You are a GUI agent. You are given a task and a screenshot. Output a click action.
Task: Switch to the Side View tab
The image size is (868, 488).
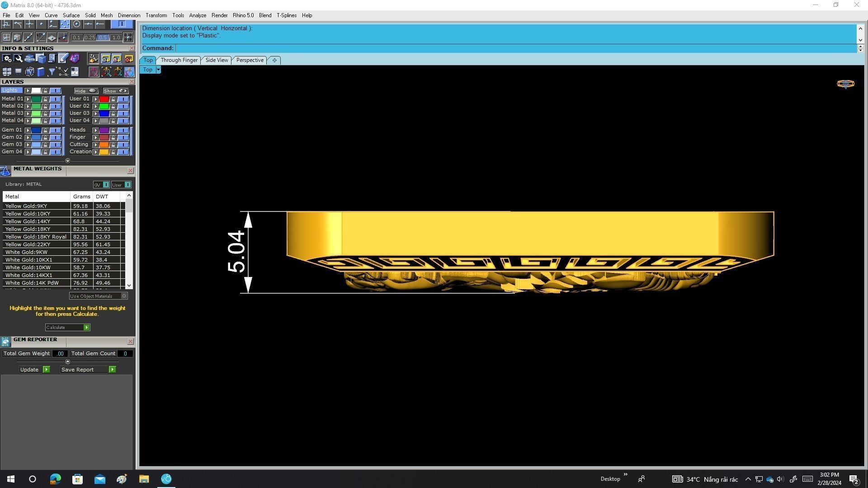[x=217, y=60]
